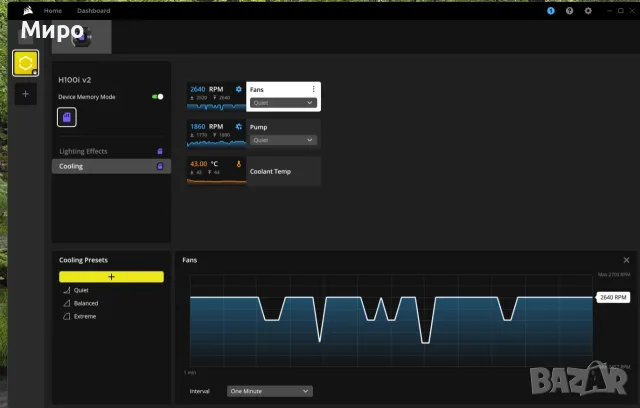This screenshot has height=408, width=640.
Task: Click the Cooling Presets heading
Action: coord(83,260)
